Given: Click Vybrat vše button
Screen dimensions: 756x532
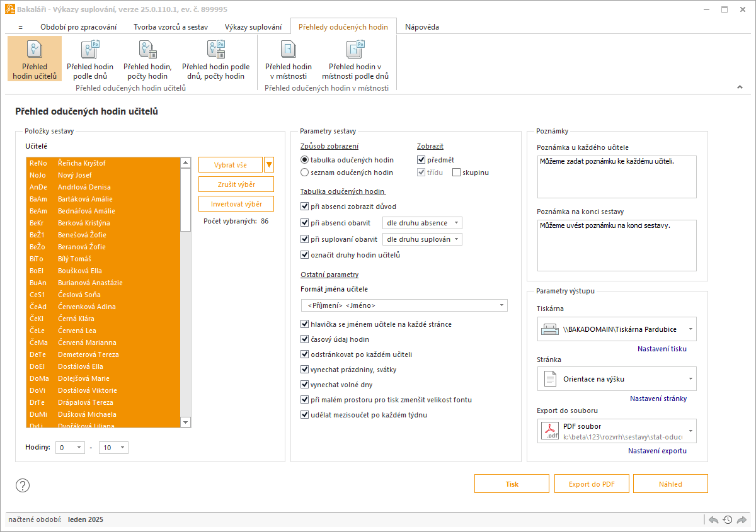Looking at the screenshot, I should click(230, 165).
